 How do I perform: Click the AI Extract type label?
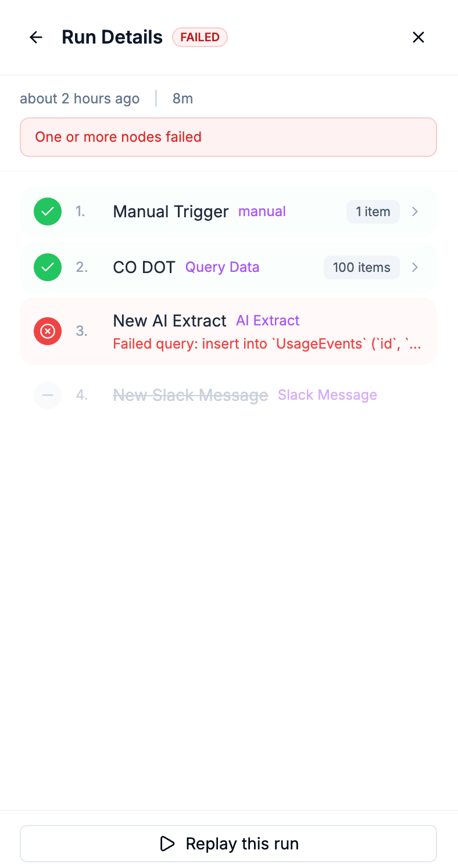point(267,320)
